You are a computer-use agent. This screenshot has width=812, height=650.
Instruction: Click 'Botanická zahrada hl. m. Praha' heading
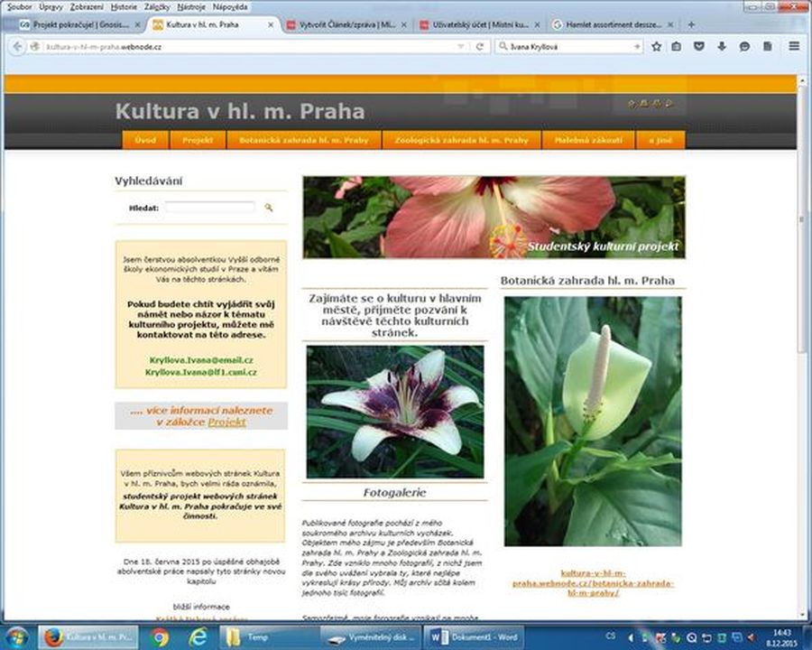tap(587, 281)
